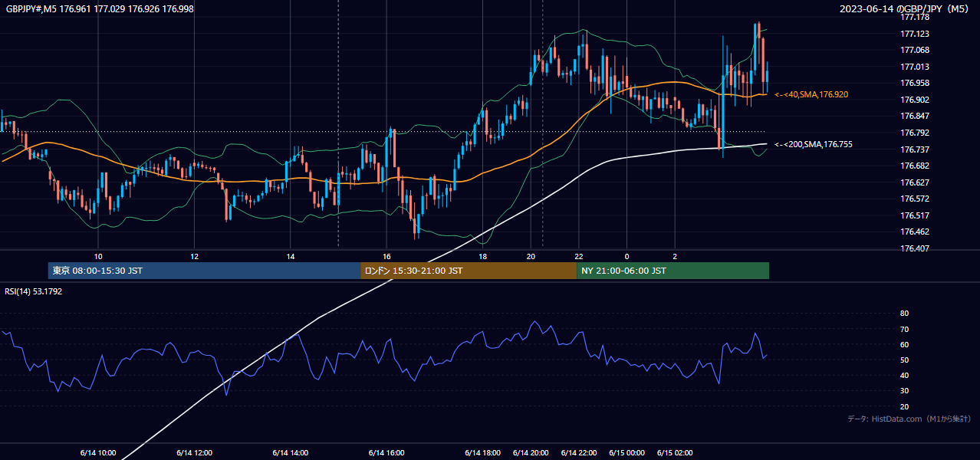Click price axis value 176.792
This screenshot has width=980, height=460.
pyautogui.click(x=915, y=133)
